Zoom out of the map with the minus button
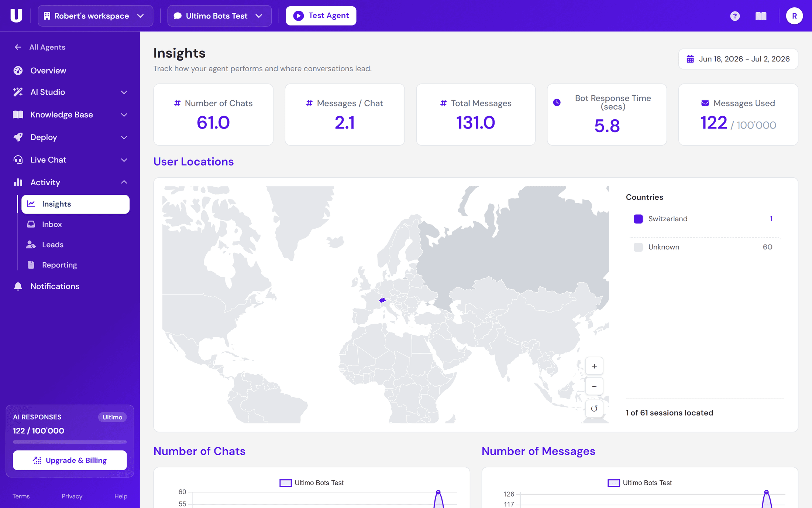The image size is (812, 508). [594, 386]
